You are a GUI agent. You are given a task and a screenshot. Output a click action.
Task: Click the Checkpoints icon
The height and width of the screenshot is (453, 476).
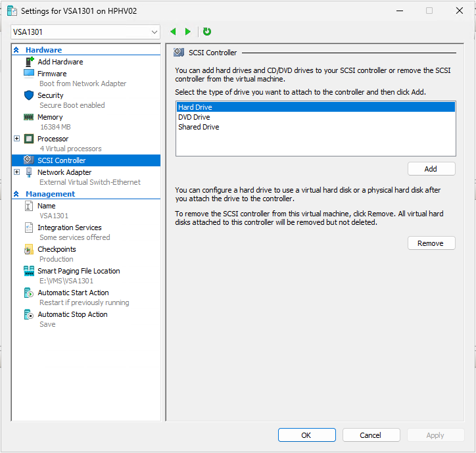tap(29, 250)
